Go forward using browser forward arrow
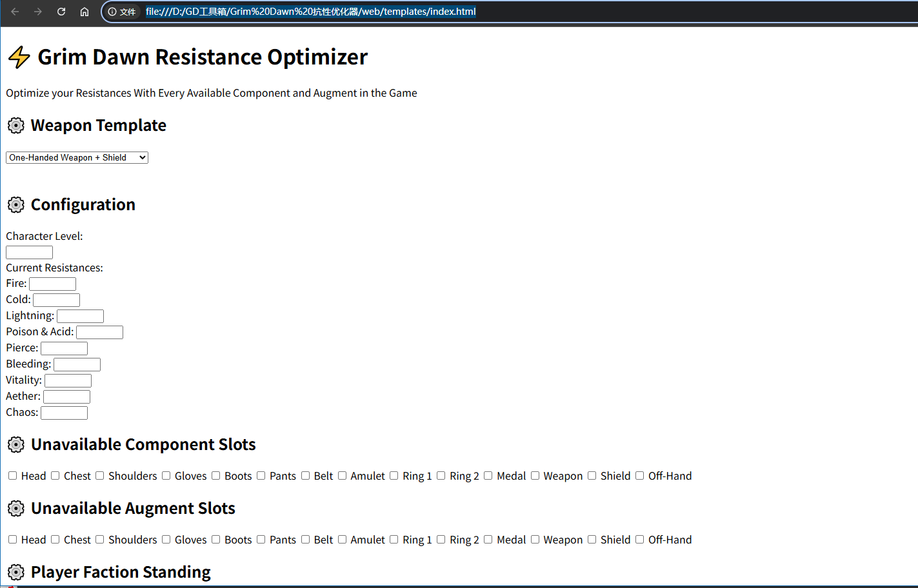The width and height of the screenshot is (918, 588). [x=38, y=12]
